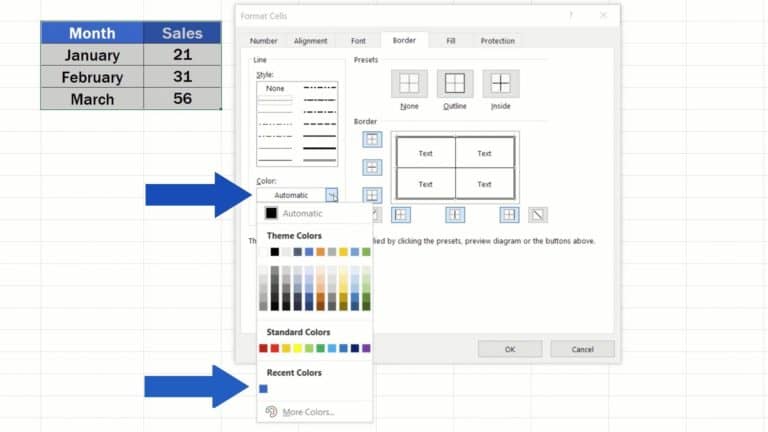The height and width of the screenshot is (432, 768).
Task: Toggle the inside vertical border button
Action: 455,214
